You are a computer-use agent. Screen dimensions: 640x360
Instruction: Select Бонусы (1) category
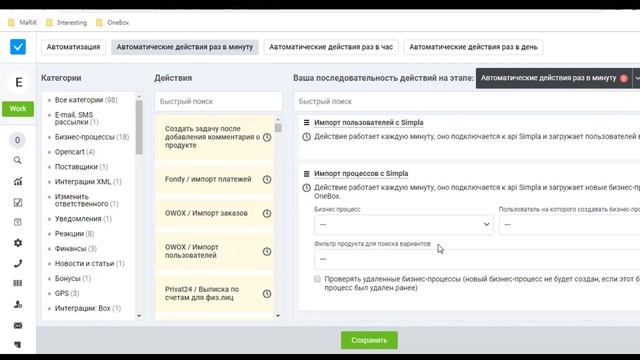[x=73, y=278]
